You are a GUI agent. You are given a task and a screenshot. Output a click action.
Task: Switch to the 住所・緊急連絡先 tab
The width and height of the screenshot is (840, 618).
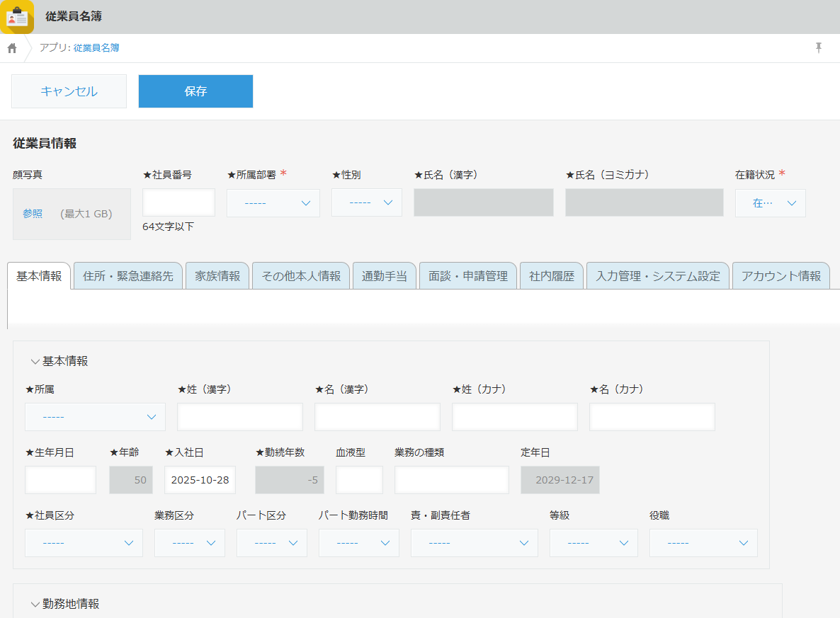click(128, 276)
